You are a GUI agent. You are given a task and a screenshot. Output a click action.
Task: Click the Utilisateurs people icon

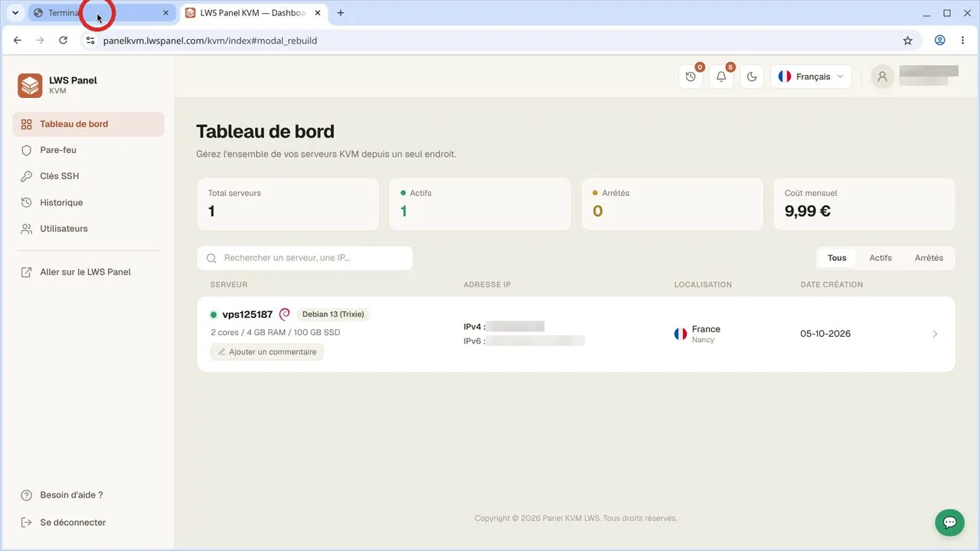(x=26, y=229)
